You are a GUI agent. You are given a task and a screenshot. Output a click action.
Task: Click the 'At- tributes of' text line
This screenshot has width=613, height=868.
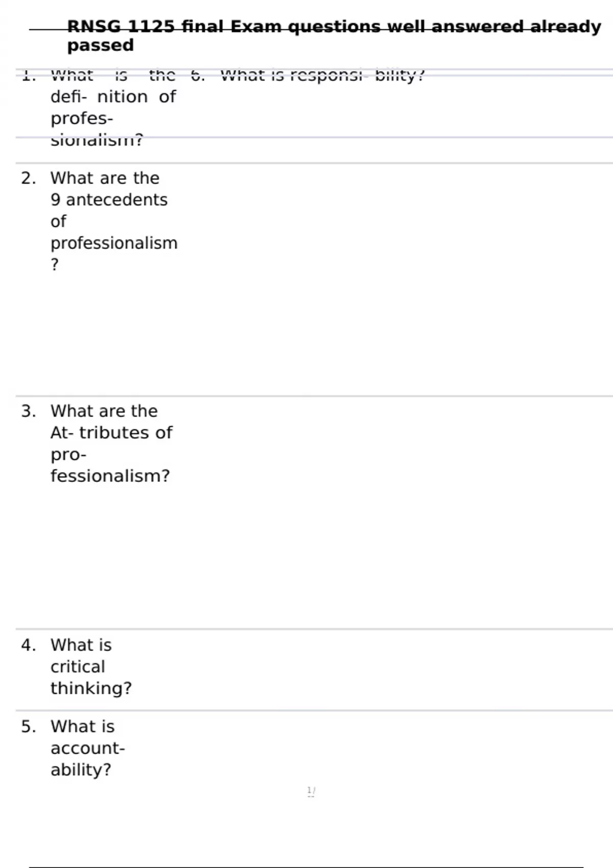point(111,432)
